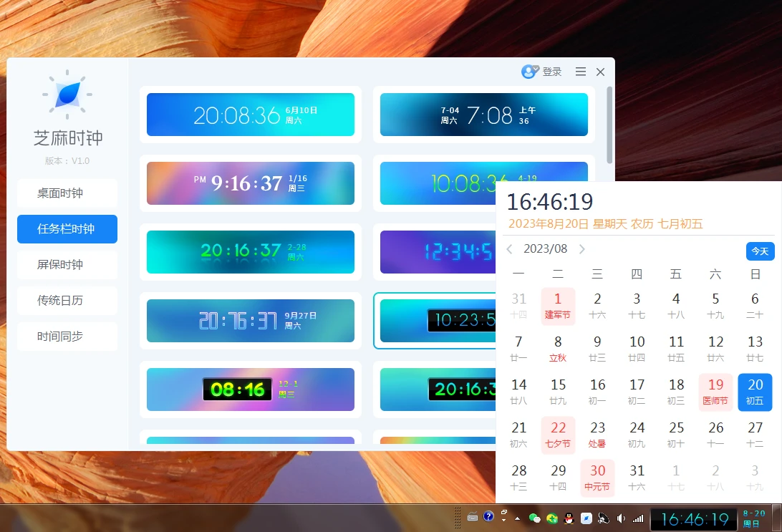Image resolution: width=782 pixels, height=532 pixels.
Task: Click the 芝麻时钟 app logo
Action: coord(67,95)
